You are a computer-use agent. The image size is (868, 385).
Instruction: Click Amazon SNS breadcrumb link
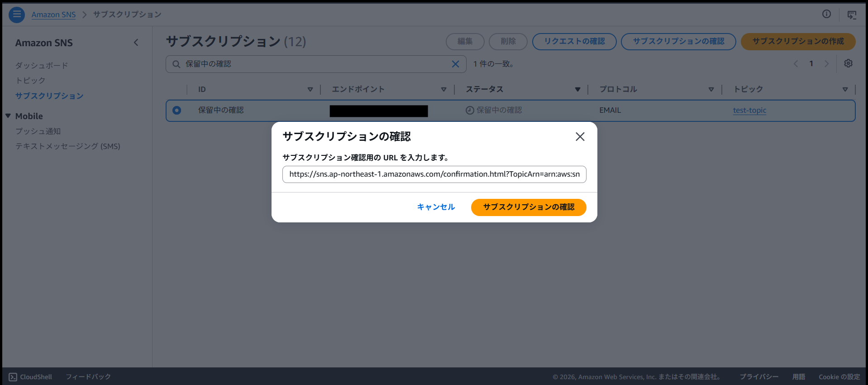pyautogui.click(x=53, y=14)
